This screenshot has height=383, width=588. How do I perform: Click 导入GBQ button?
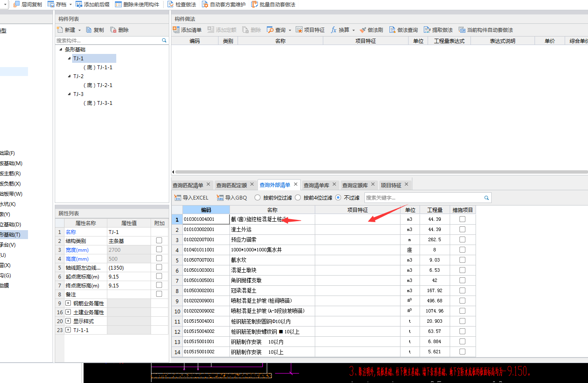[232, 197]
